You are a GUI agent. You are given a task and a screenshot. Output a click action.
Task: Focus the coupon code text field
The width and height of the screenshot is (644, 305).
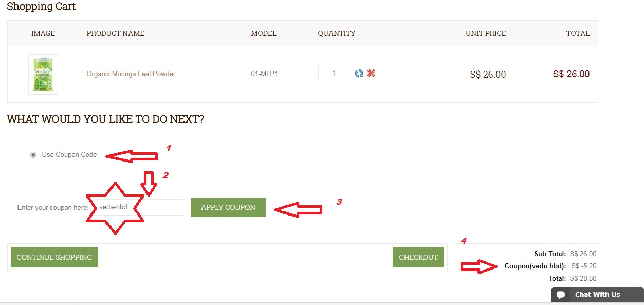point(159,207)
